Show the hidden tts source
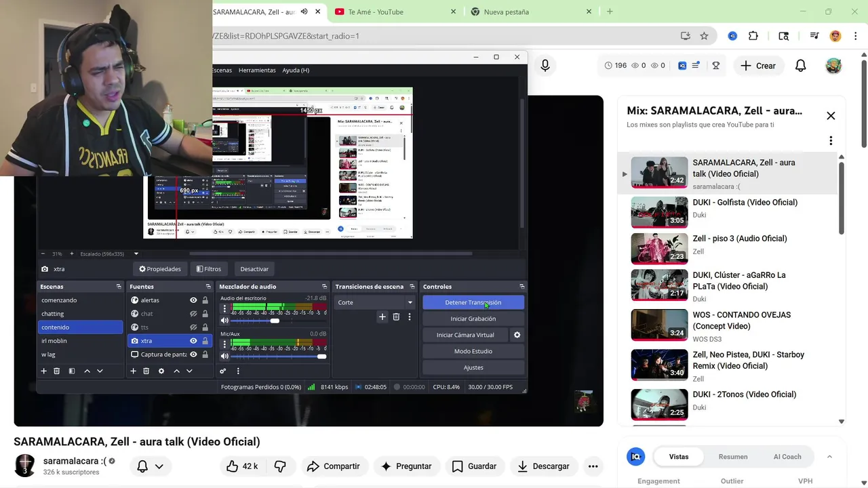The width and height of the screenshot is (868, 488). tap(193, 327)
